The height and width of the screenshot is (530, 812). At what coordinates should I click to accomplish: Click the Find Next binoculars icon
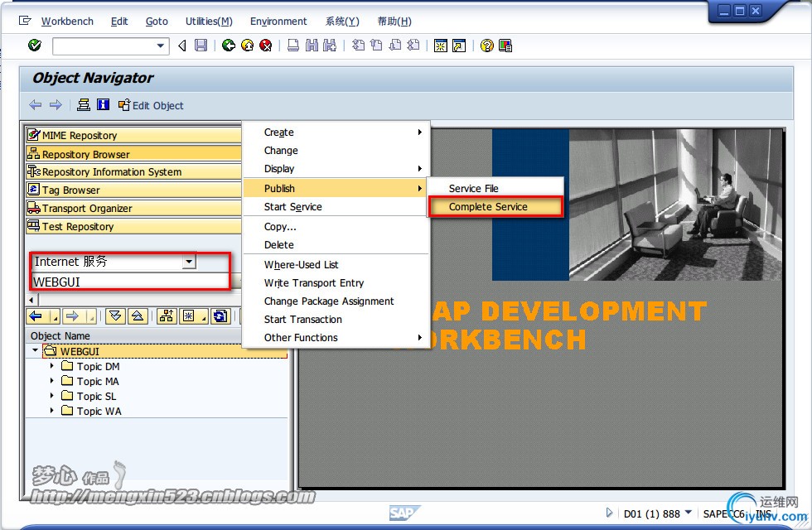pyautogui.click(x=330, y=46)
